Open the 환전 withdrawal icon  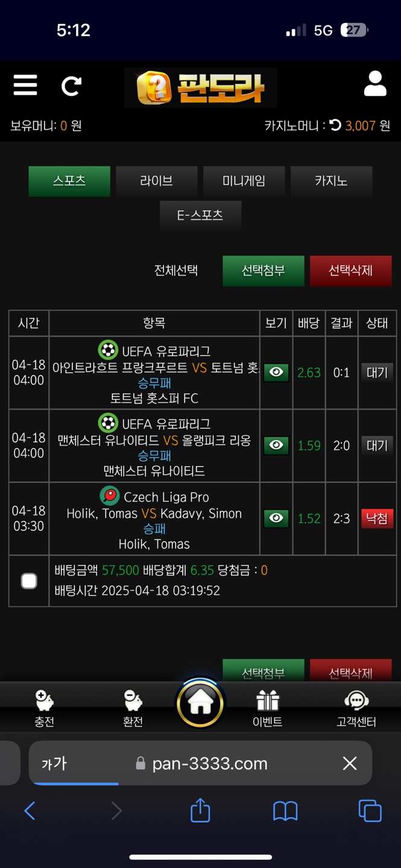133,700
